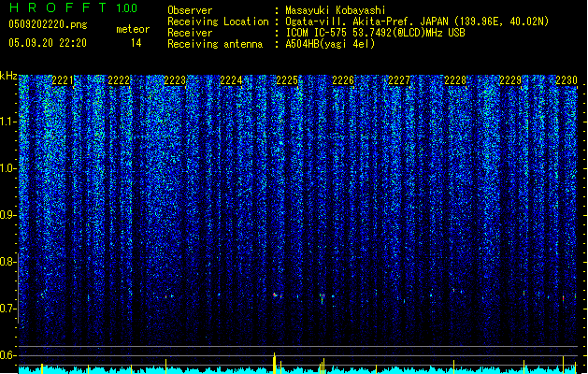Click the Observer label
Image resolution: width=588 pixels, height=374 pixels.
[190, 10]
